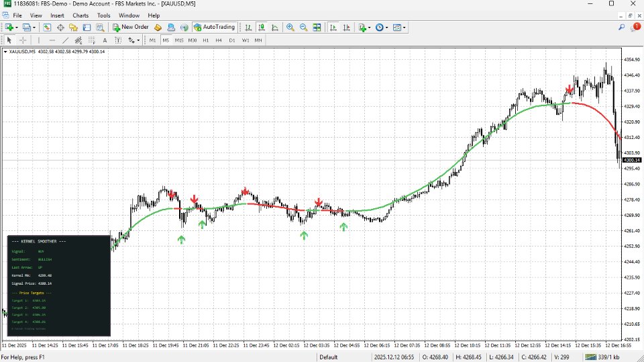
Task: Launch the Strategy Tester magnifier icon
Action: [x=100, y=27]
